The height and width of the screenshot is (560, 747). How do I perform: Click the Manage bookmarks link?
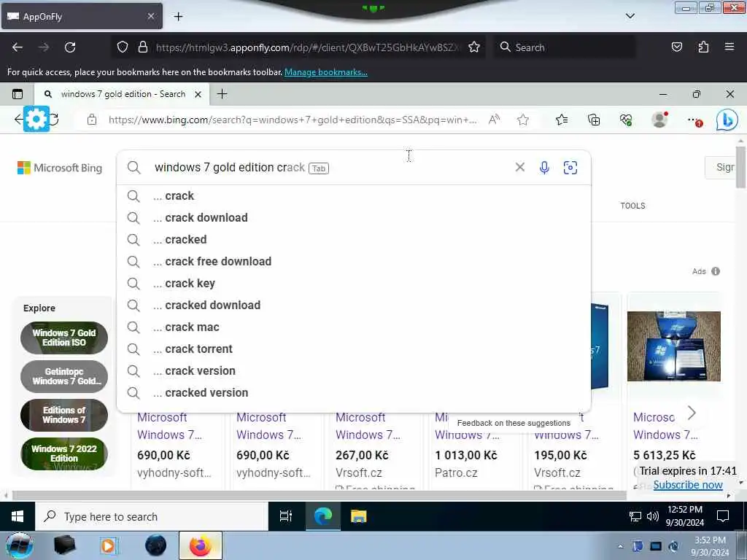click(x=326, y=72)
